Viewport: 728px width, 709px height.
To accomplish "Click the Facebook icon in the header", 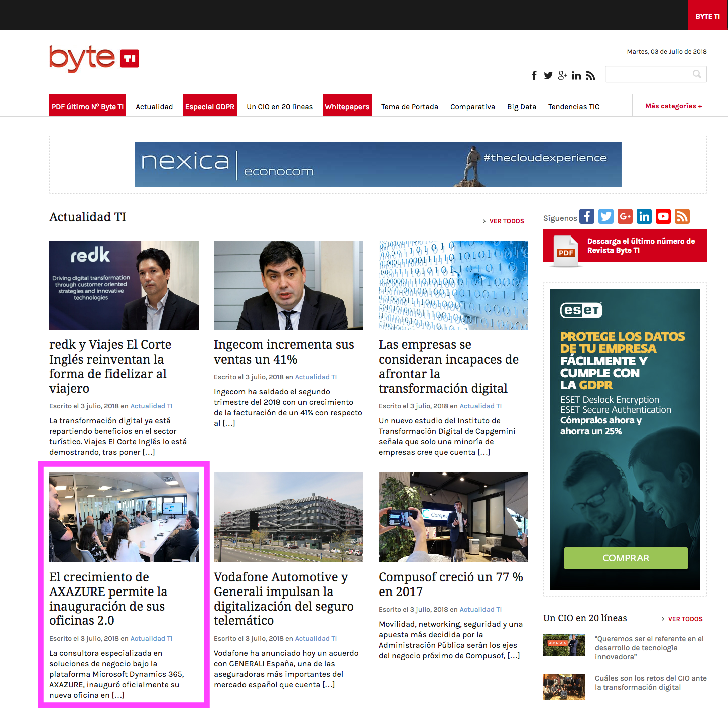I will 534,75.
